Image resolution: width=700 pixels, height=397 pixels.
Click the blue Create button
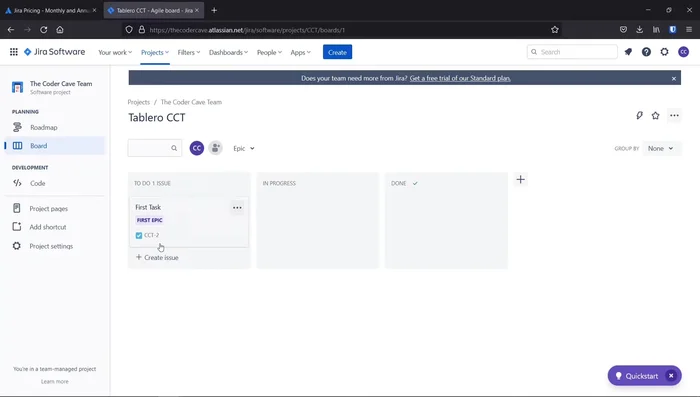click(x=338, y=52)
